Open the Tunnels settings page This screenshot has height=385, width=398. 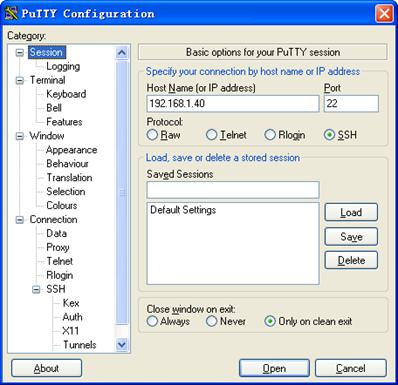point(79,345)
